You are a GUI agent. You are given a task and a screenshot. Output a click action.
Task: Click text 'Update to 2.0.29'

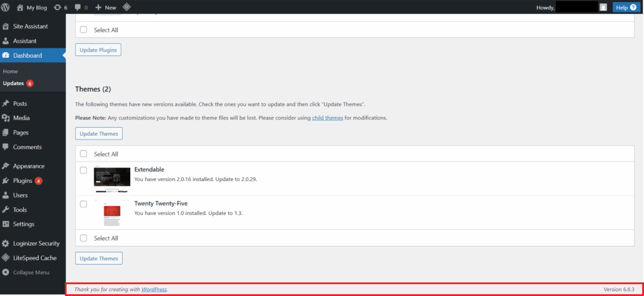point(236,179)
